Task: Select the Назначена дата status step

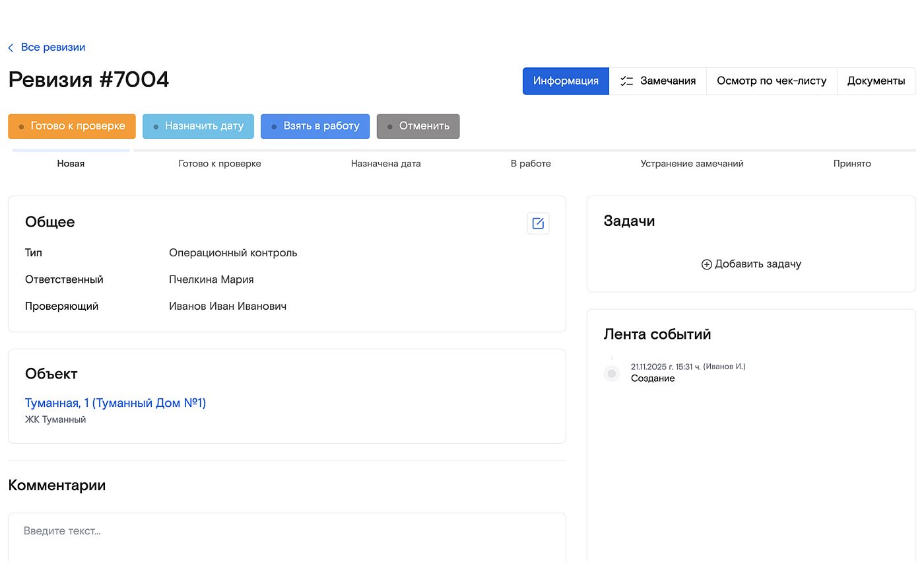Action: 385,164
